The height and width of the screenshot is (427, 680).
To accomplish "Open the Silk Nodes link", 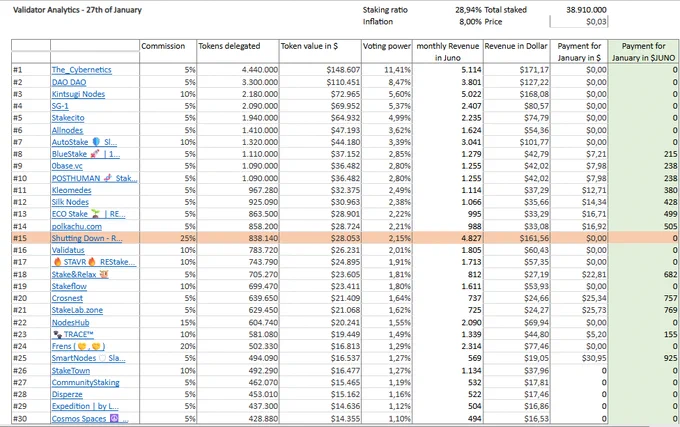I will point(70,202).
